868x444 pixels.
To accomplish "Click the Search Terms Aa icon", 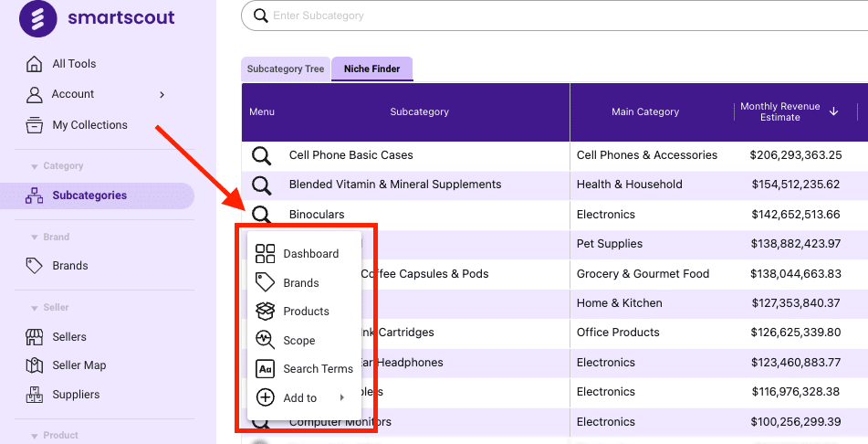I will 266,368.
